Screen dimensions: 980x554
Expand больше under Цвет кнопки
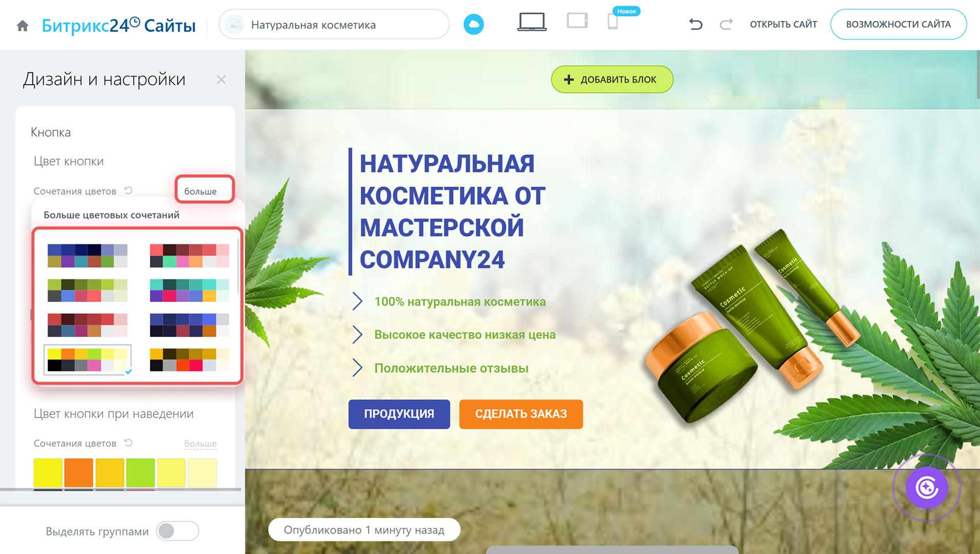tap(201, 191)
